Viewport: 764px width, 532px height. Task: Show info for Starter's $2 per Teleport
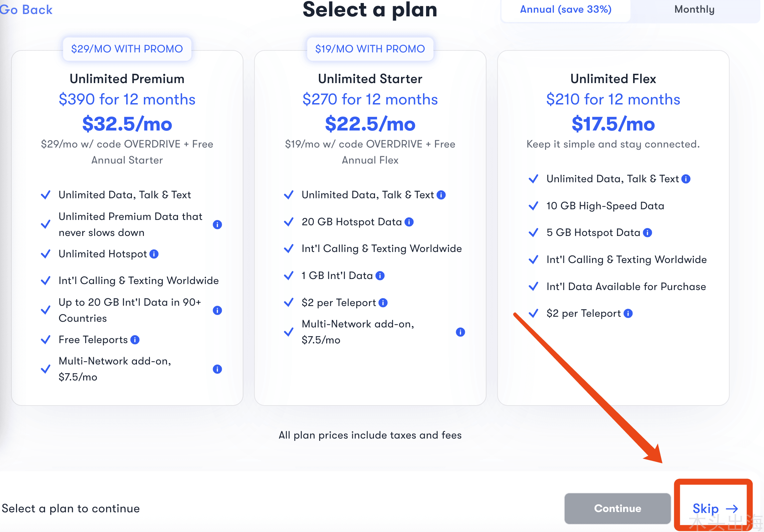[x=383, y=303]
